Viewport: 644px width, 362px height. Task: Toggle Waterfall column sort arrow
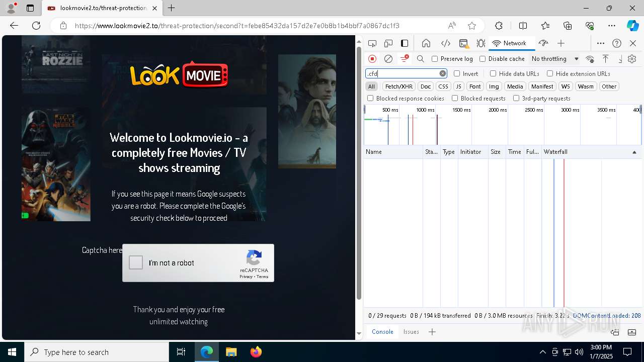click(x=634, y=152)
